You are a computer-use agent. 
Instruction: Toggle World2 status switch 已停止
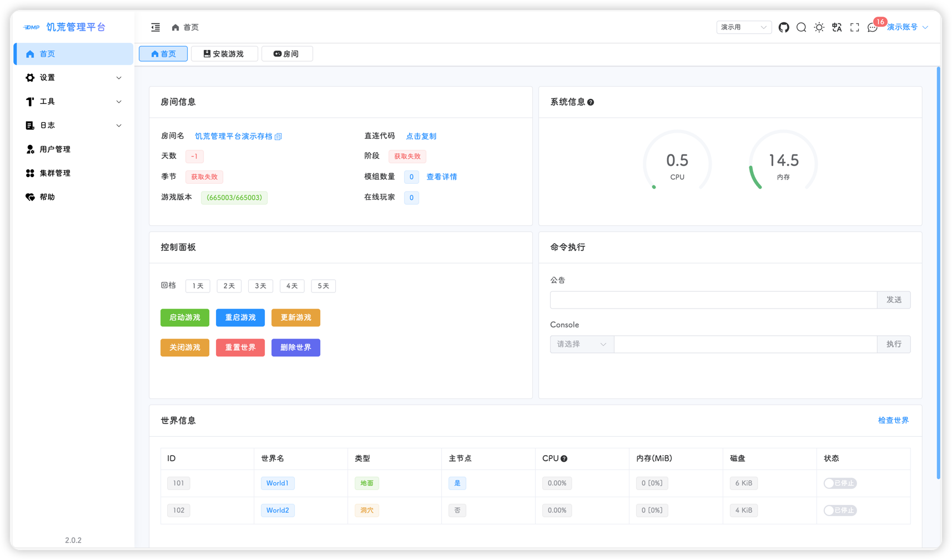click(x=839, y=510)
